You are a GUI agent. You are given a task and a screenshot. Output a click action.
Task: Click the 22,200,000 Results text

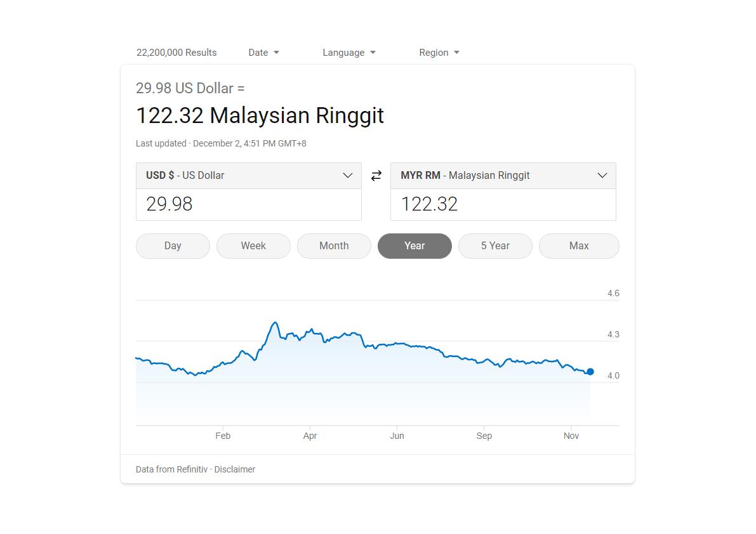pyautogui.click(x=176, y=53)
